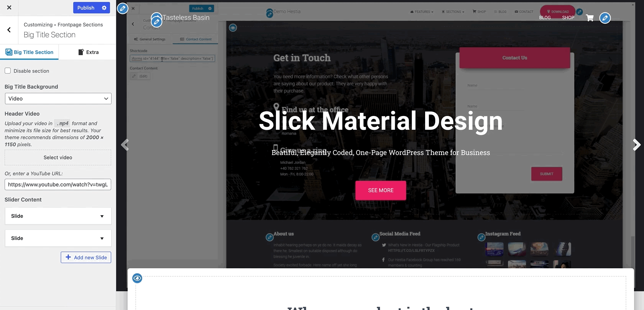Edit the Instagram Feed widget pencil icon
The image size is (644, 310).
pos(481,237)
